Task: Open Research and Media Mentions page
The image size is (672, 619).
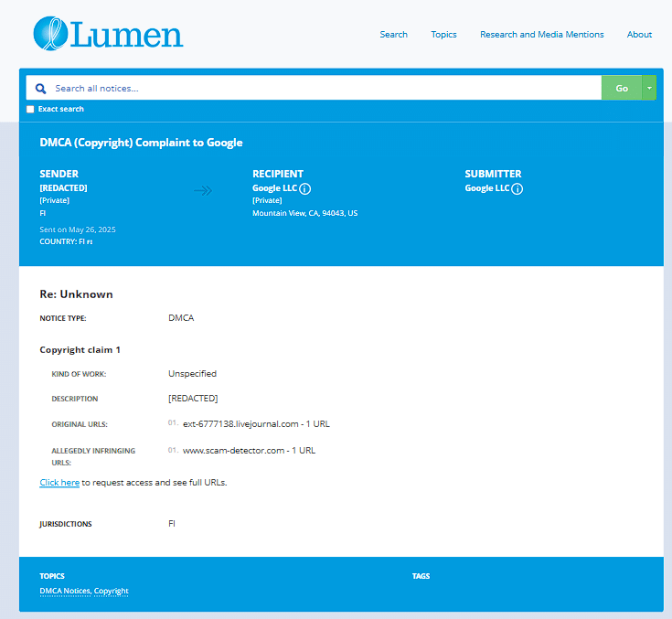Action: click(x=541, y=35)
